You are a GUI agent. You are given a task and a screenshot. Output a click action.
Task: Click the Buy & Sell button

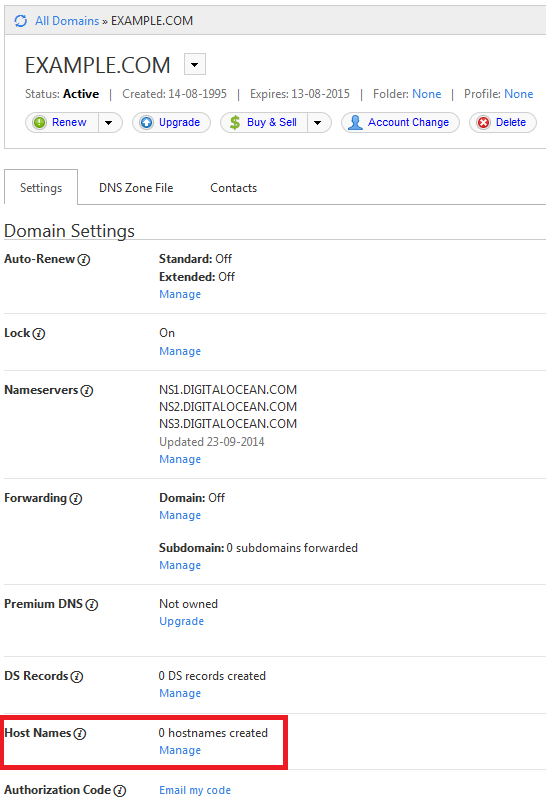point(264,123)
